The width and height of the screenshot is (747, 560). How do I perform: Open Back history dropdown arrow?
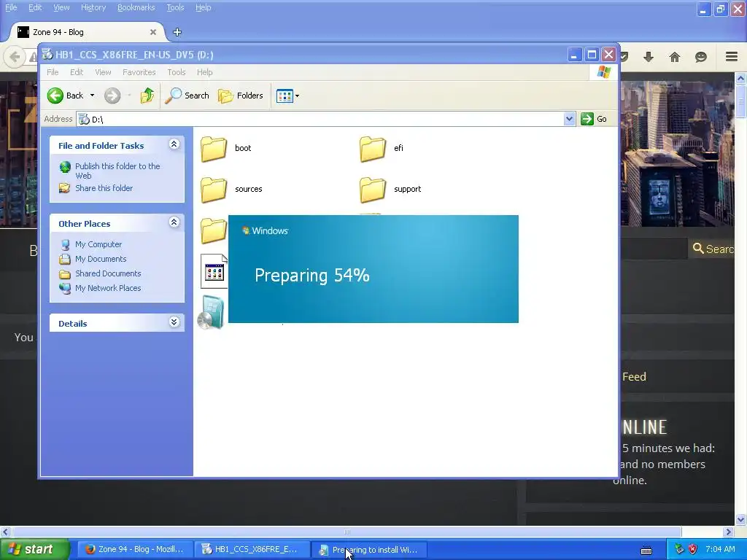tap(93, 96)
